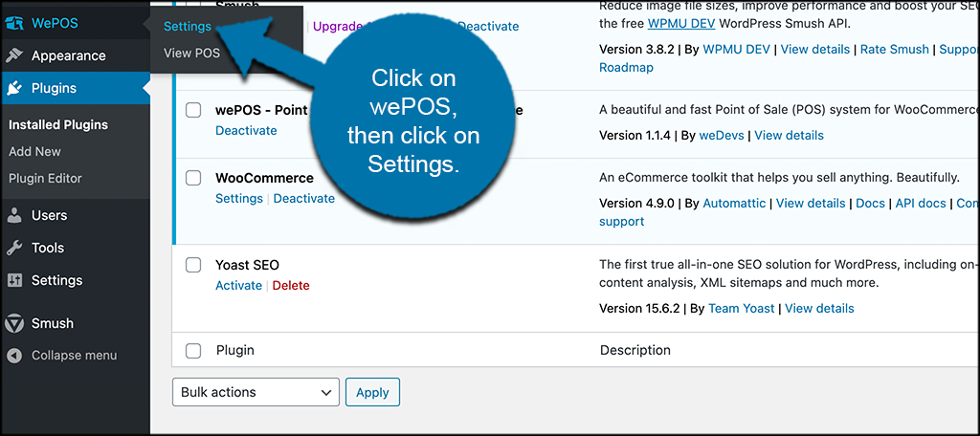Click the Version 4.9.0 text
Image resolution: width=980 pixels, height=436 pixels.
pyautogui.click(x=638, y=203)
